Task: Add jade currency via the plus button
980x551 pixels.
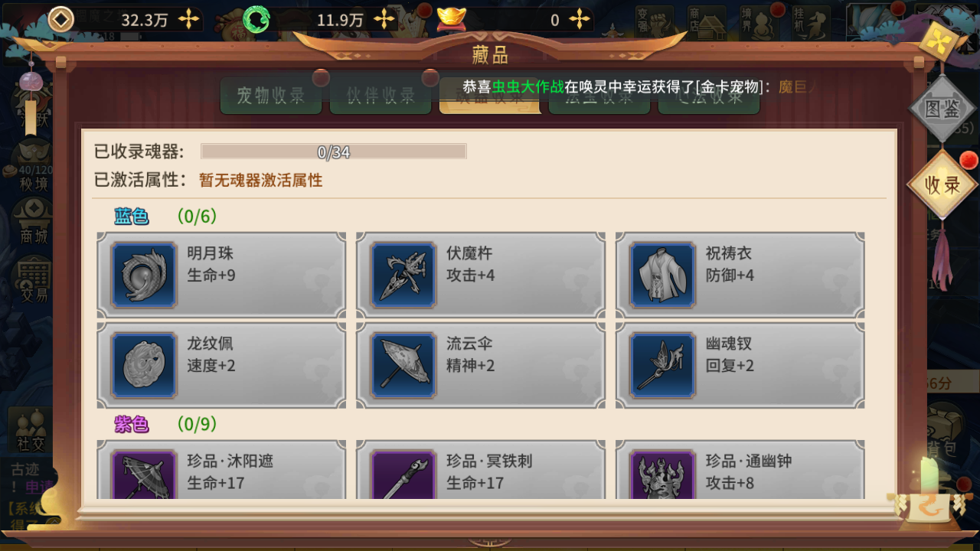Action: click(385, 20)
